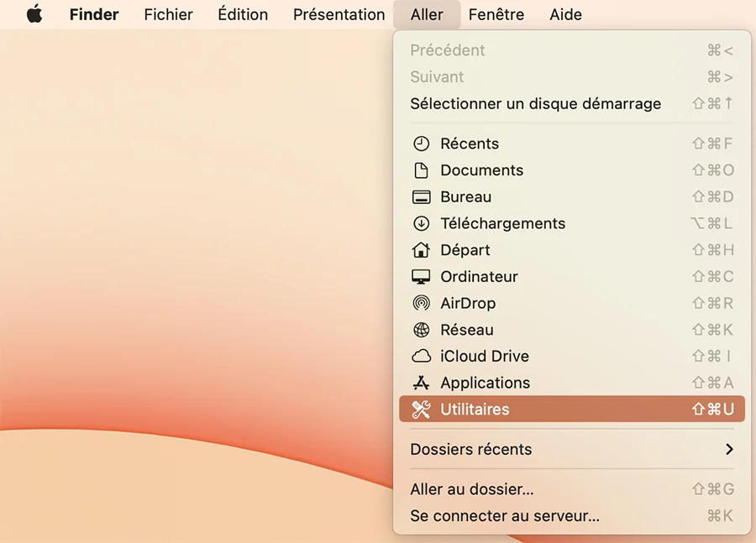Screen dimensions: 756x543
Task: Click the Ordinateur display icon
Action: click(x=422, y=276)
